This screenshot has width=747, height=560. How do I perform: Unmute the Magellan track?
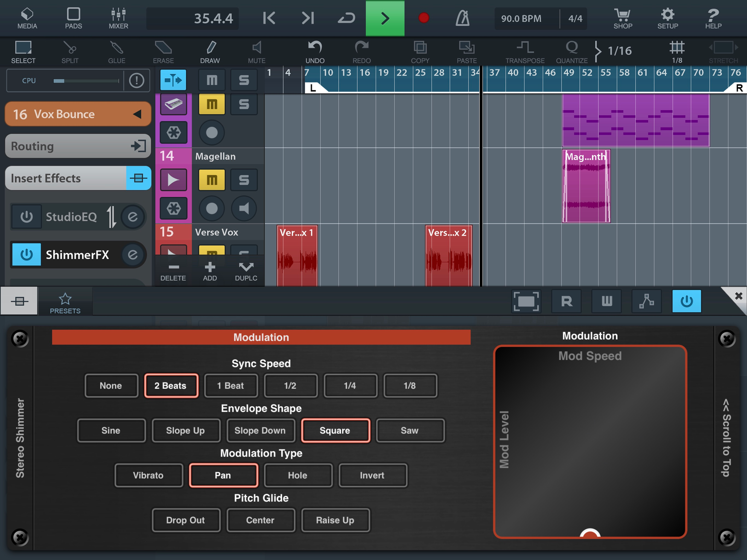212,180
